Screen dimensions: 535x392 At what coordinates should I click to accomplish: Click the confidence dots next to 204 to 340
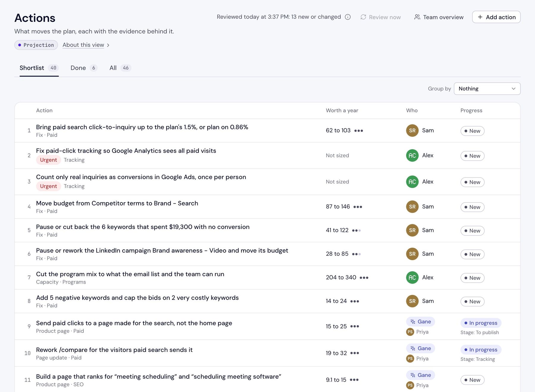click(364, 278)
